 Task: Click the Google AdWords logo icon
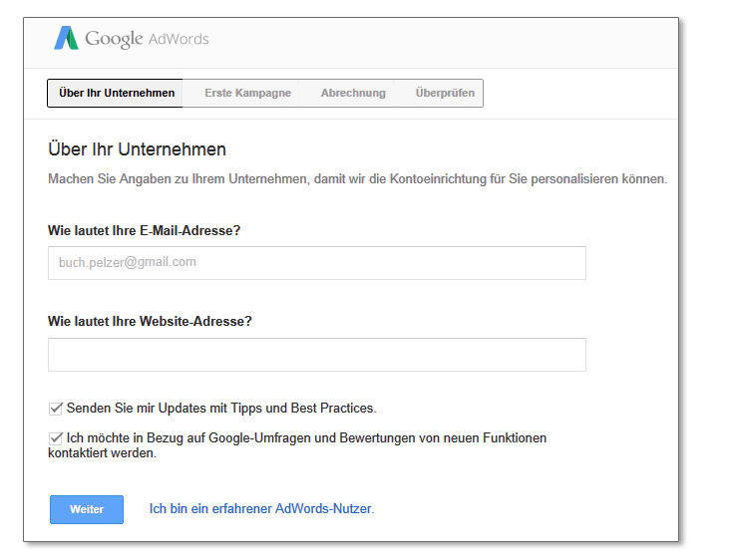66,38
